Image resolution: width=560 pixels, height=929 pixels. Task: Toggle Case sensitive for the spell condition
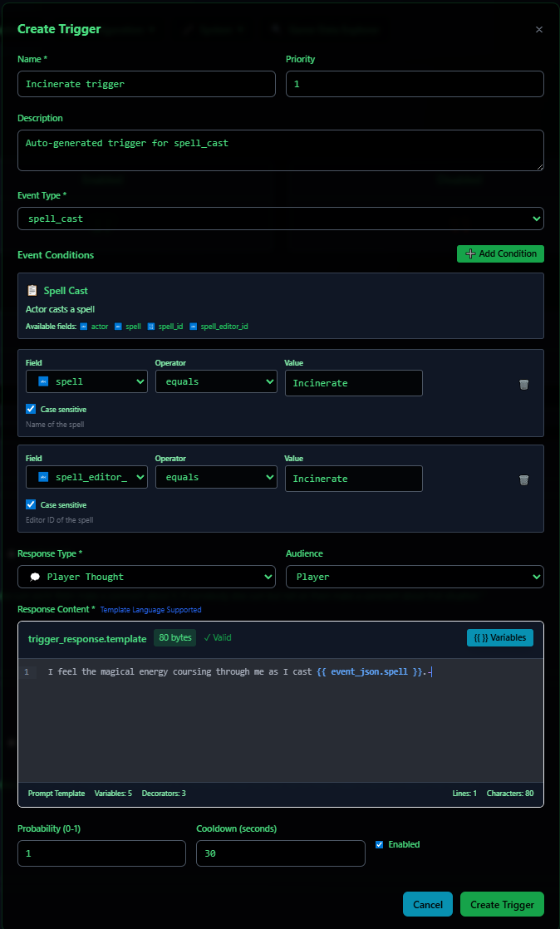coord(32,410)
